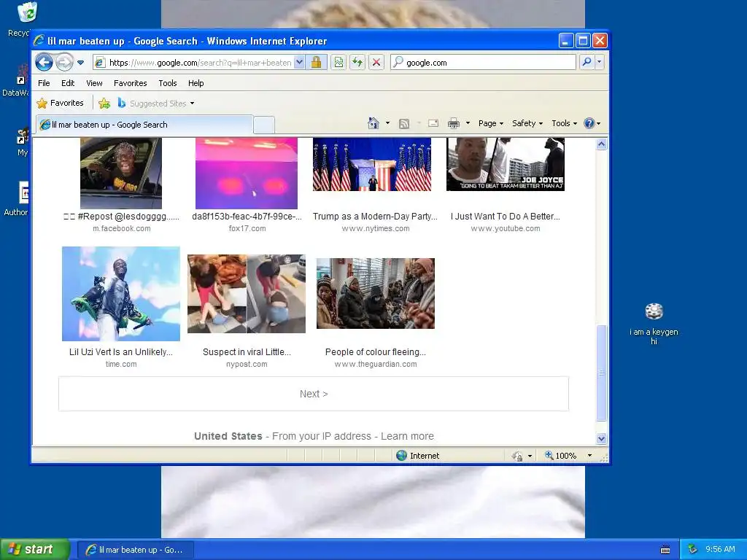Open the File menu

pos(44,83)
